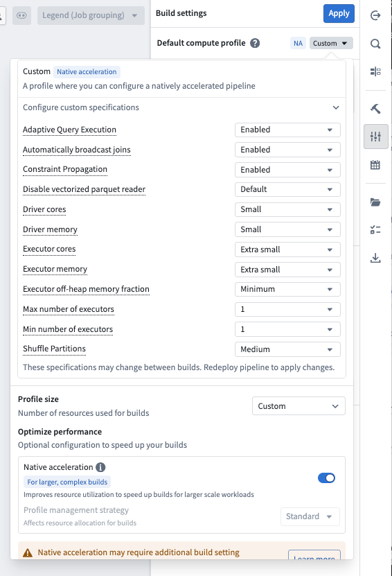Open Shuffle Partitions dropdown

pos(287,349)
